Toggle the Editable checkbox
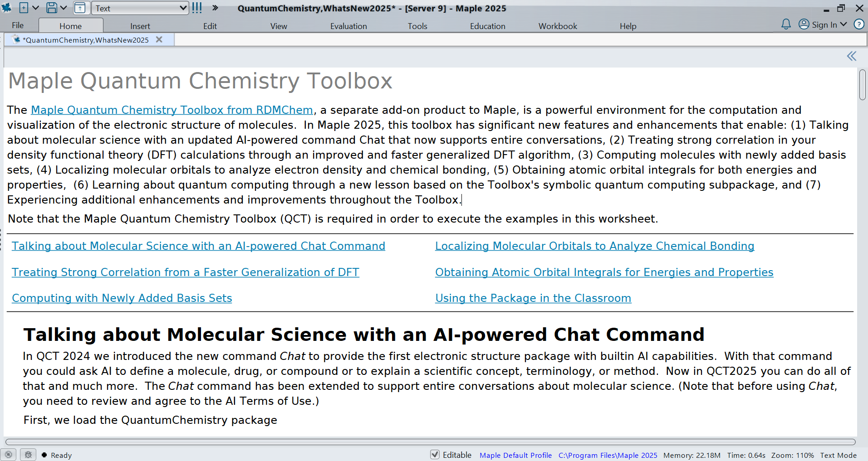Image resolution: width=868 pixels, height=461 pixels. coord(435,455)
